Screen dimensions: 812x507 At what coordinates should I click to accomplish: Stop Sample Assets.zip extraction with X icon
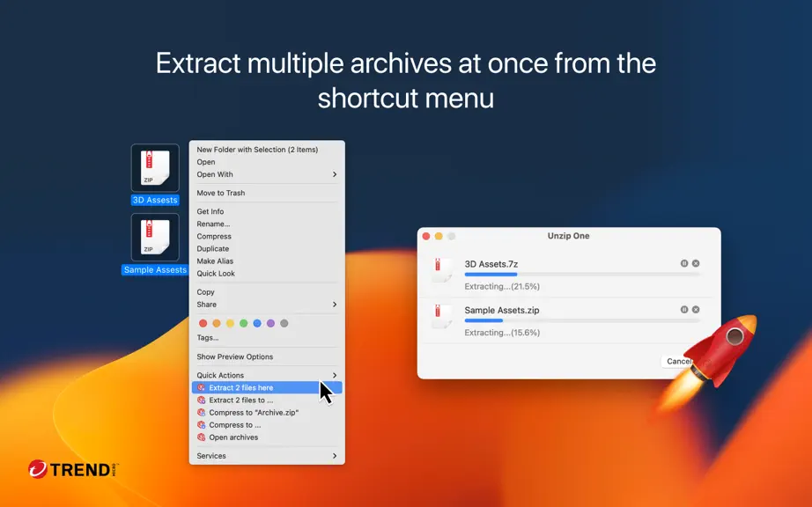(x=696, y=309)
